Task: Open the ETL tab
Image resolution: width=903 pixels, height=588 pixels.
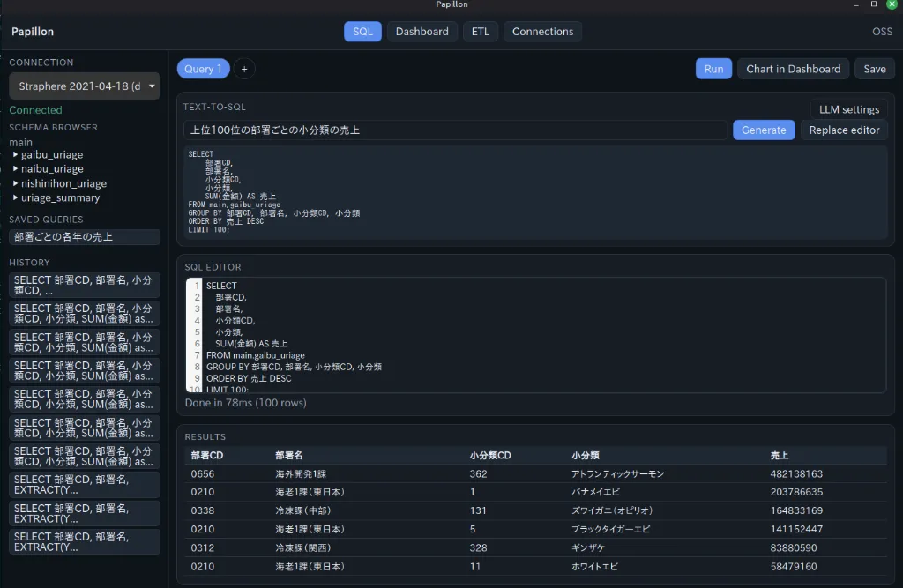Action: pos(481,32)
